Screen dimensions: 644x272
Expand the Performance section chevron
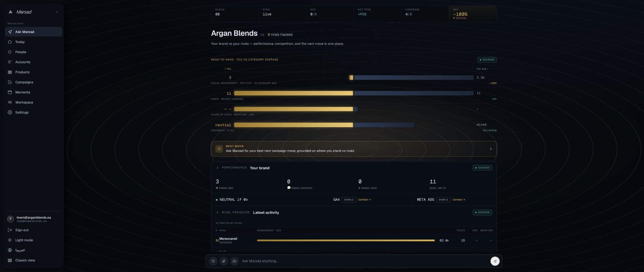pos(217,168)
